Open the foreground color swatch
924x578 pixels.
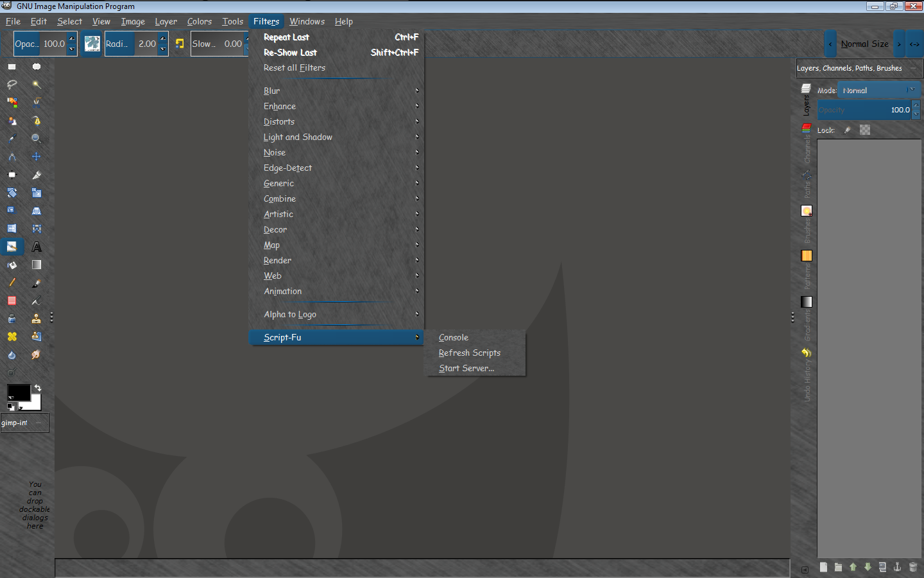click(19, 392)
